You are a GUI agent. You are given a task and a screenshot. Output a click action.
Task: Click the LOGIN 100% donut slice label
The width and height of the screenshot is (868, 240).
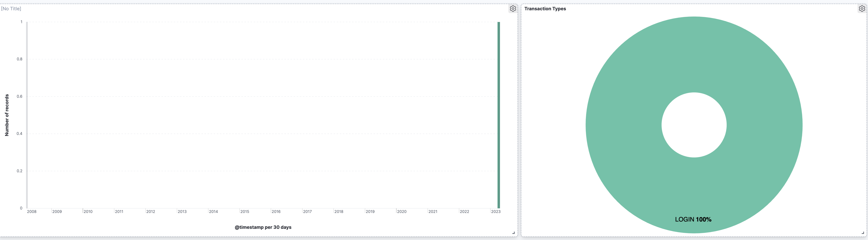coord(693,219)
